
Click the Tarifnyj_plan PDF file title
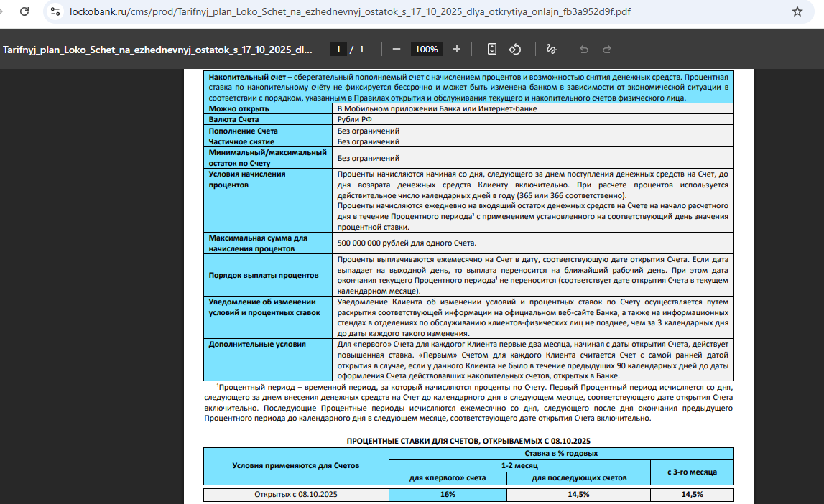157,50
